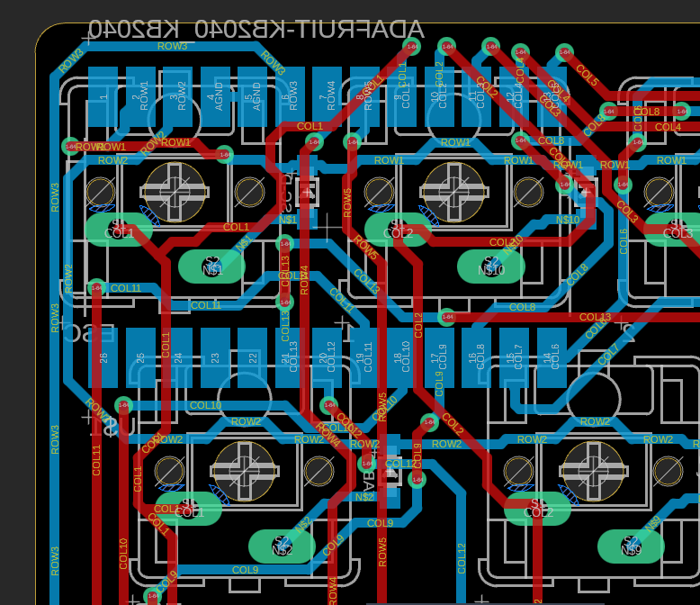The width and height of the screenshot is (700, 605).
Task: Click pad 14 labeled COL6
Action: click(x=552, y=357)
